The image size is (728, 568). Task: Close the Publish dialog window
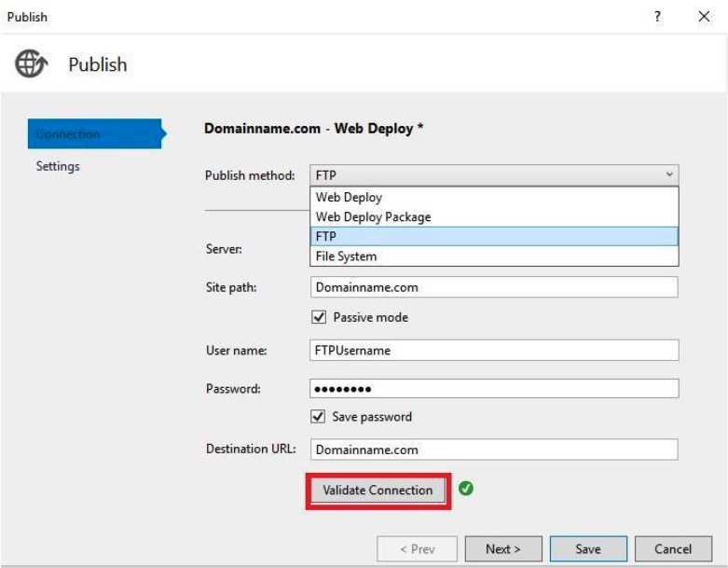(x=704, y=17)
